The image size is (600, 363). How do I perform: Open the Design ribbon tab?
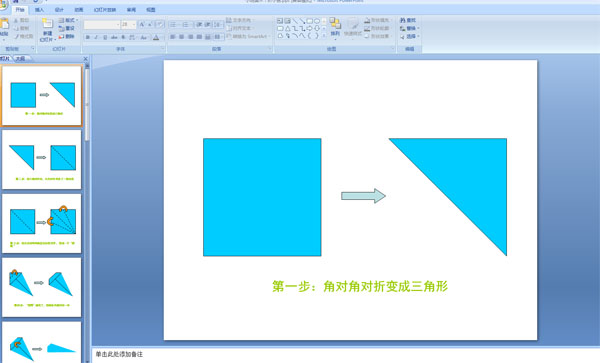tap(59, 10)
